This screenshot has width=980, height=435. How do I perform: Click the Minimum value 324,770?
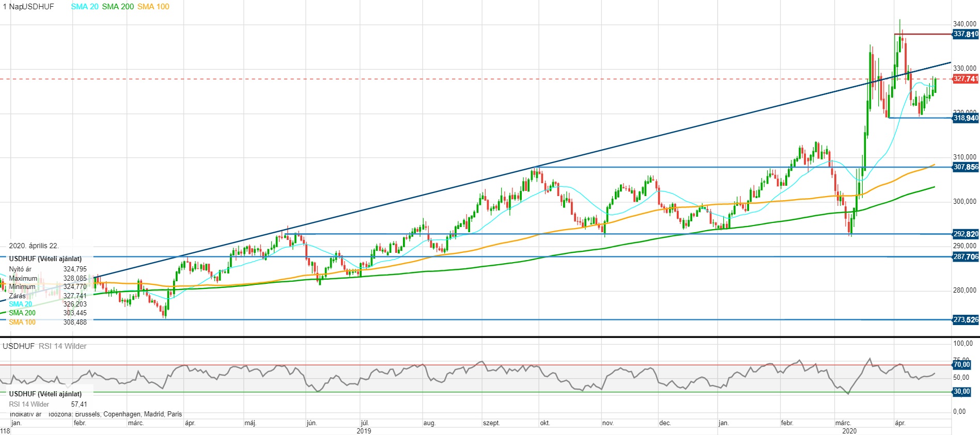(75, 287)
